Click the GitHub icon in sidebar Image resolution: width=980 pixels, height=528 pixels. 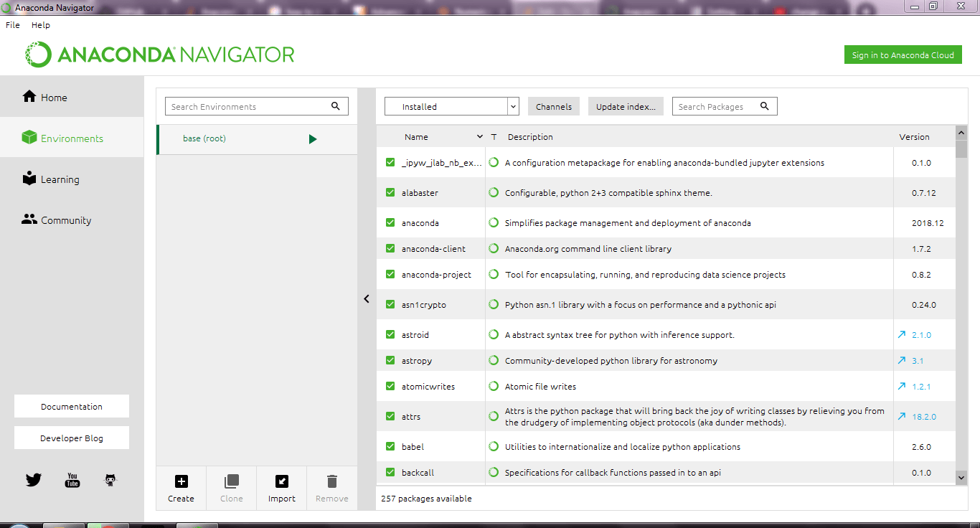[x=110, y=480]
